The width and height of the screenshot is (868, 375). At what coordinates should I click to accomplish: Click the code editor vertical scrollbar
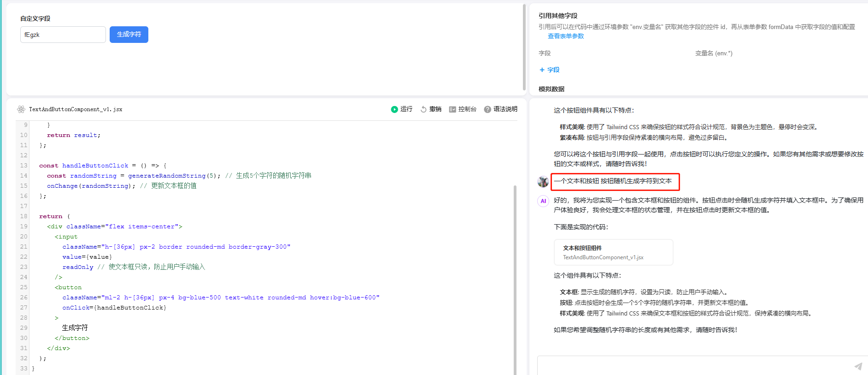[x=515, y=277]
